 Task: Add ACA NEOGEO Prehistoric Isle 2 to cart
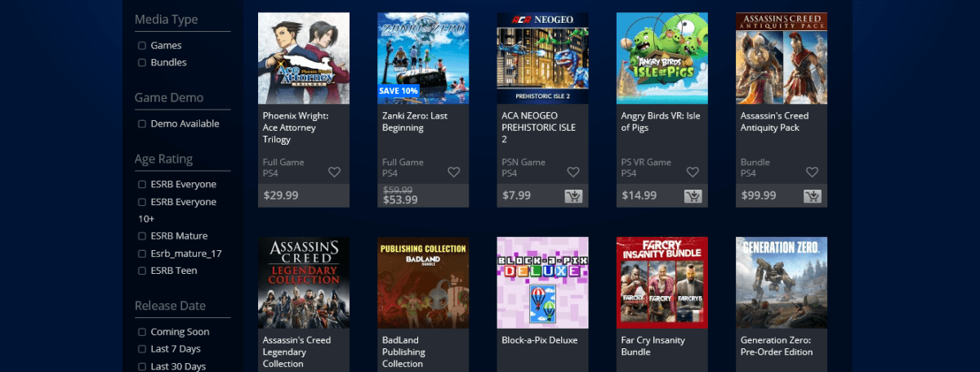click(573, 195)
